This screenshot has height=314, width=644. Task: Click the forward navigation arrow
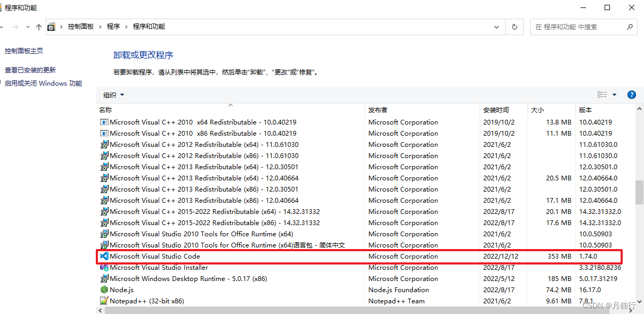15,27
